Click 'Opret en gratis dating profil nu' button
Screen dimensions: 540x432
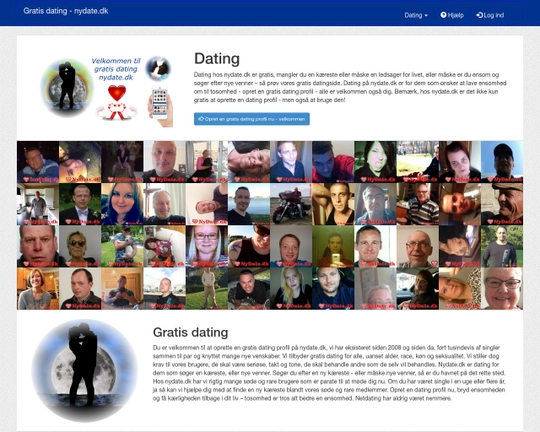point(252,119)
